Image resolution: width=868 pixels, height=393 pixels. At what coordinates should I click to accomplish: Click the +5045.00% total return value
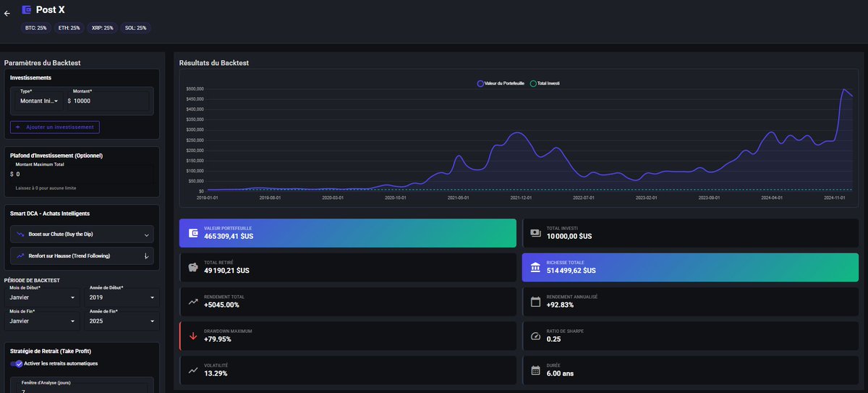point(221,305)
